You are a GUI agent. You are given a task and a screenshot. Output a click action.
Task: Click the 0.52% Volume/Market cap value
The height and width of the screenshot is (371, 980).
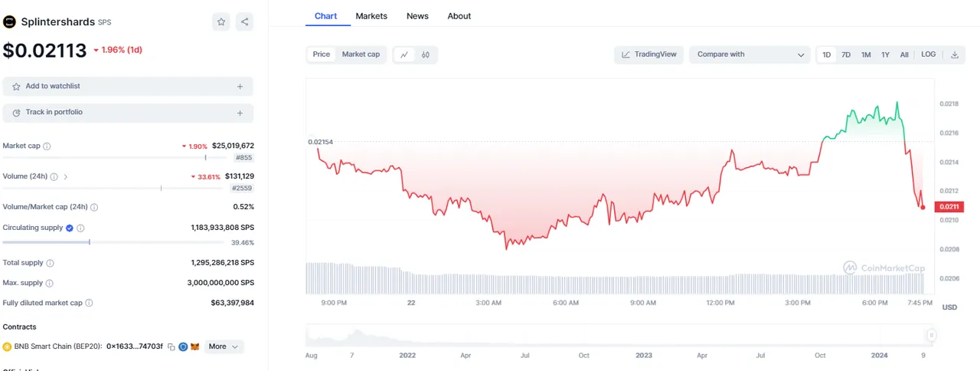[x=243, y=207]
